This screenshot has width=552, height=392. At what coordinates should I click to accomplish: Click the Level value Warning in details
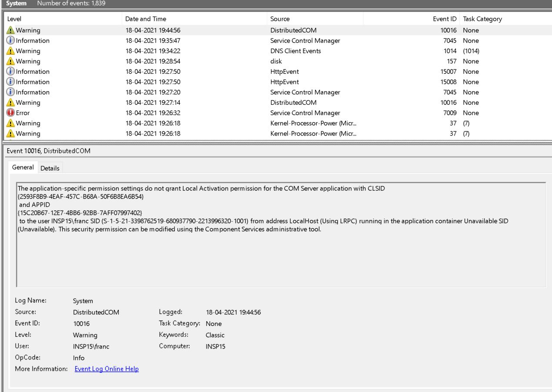coord(85,335)
